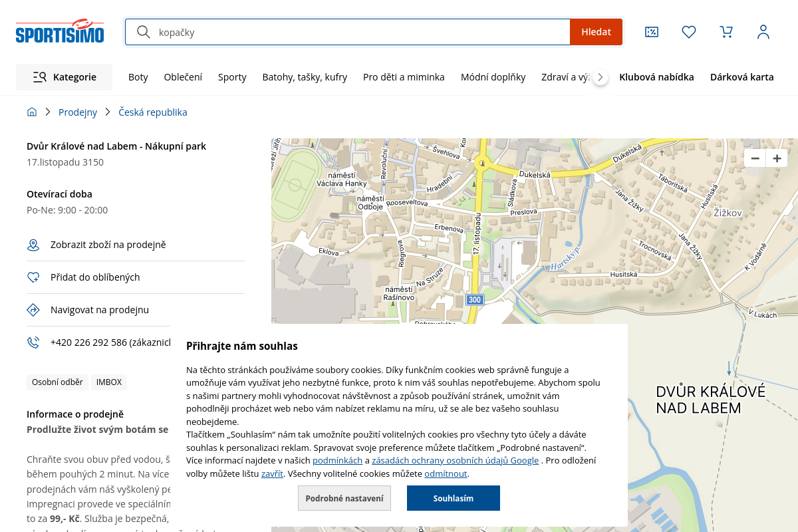Zoom in on the map

(x=777, y=158)
